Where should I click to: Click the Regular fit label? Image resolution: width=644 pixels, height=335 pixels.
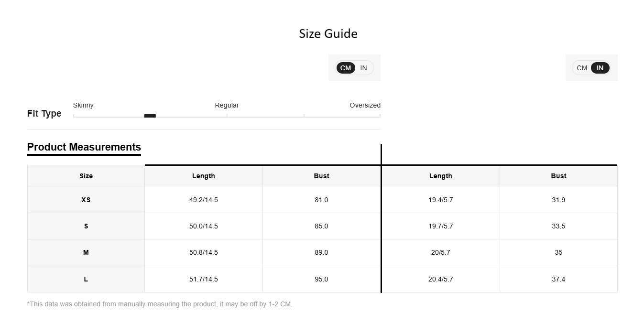[227, 105]
